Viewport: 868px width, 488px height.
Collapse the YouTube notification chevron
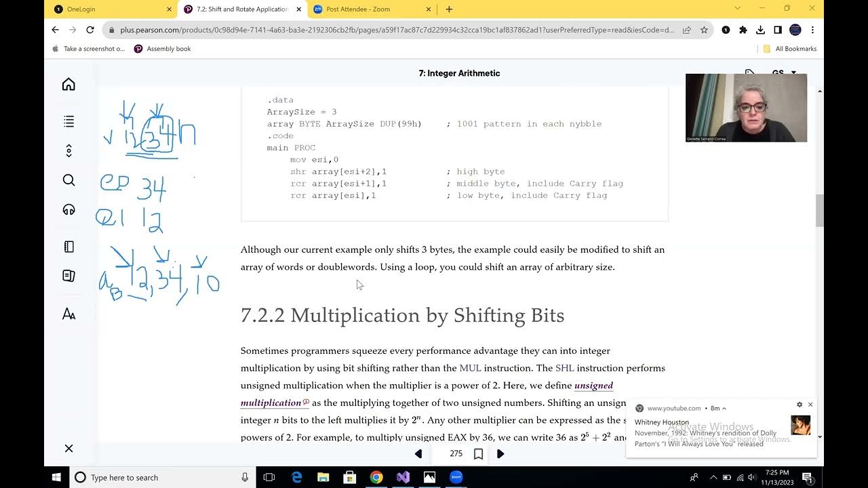tap(724, 409)
